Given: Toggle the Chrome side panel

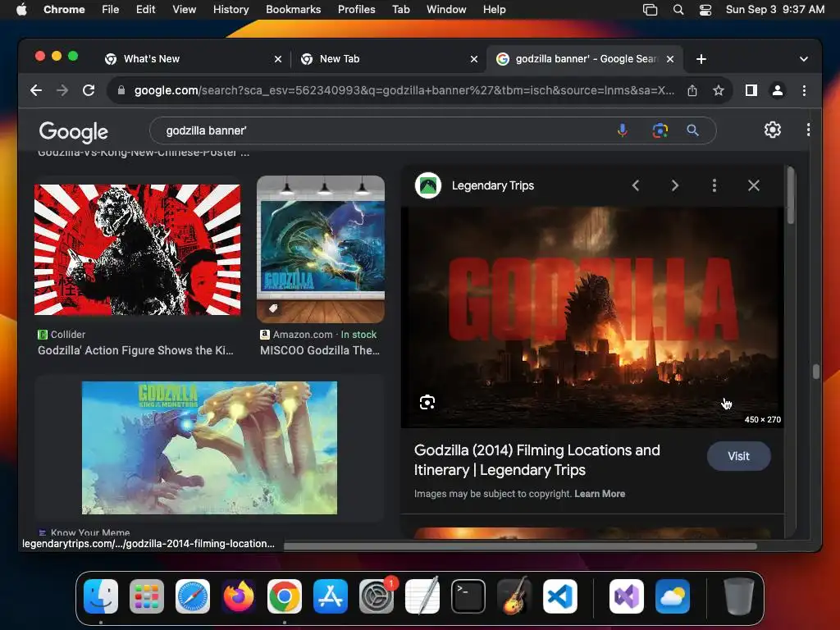Looking at the screenshot, I should [751, 90].
